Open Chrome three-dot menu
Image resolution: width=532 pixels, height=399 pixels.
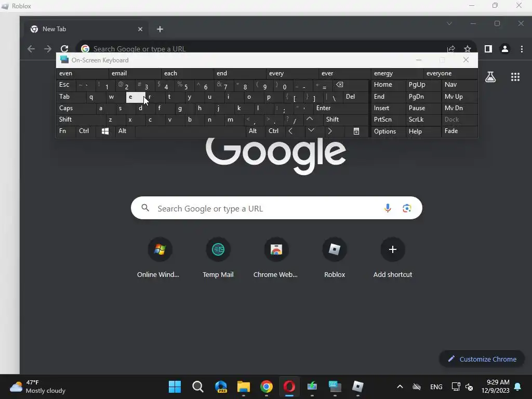(x=522, y=49)
